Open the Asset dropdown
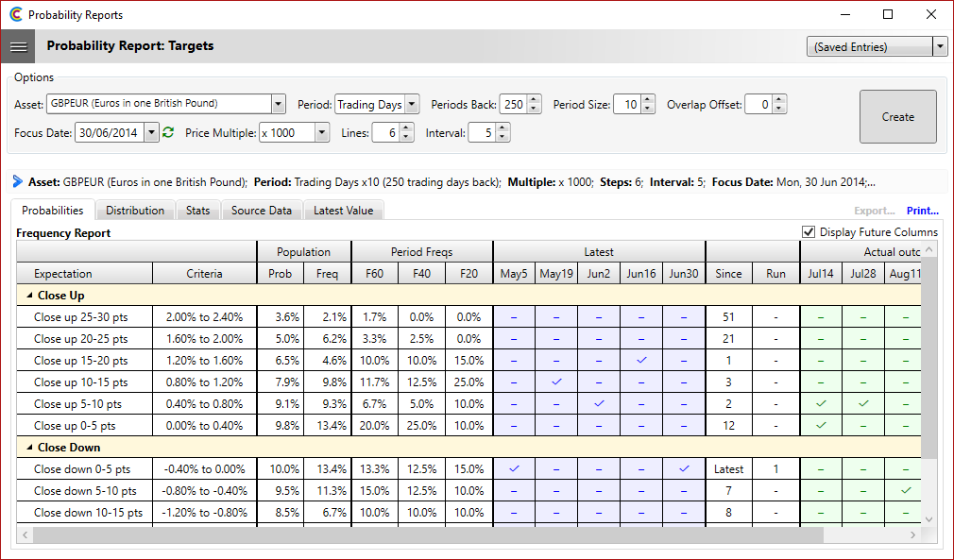 coord(278,104)
